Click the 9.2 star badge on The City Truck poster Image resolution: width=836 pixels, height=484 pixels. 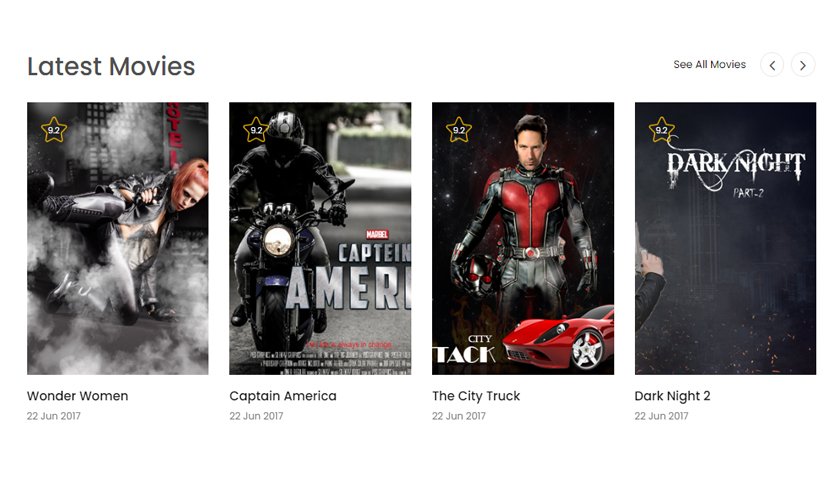[x=459, y=130]
